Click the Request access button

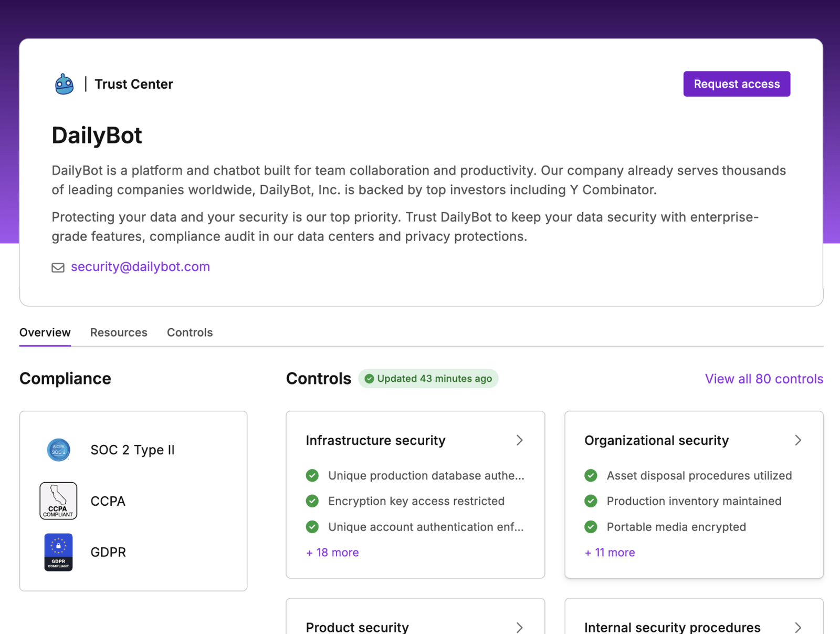tap(737, 84)
